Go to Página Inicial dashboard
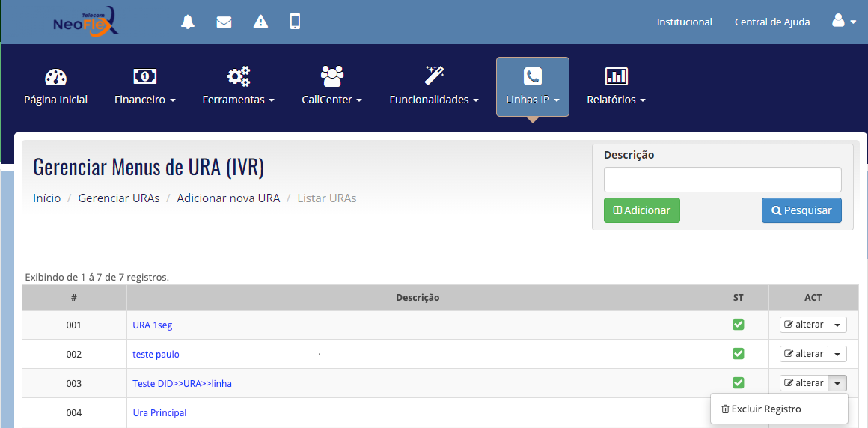This screenshot has width=868, height=428. (x=56, y=87)
